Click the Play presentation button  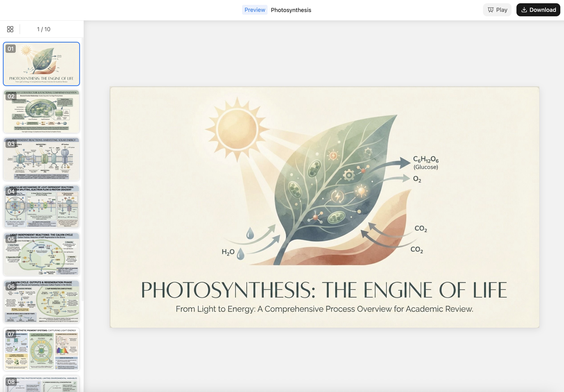coord(497,10)
